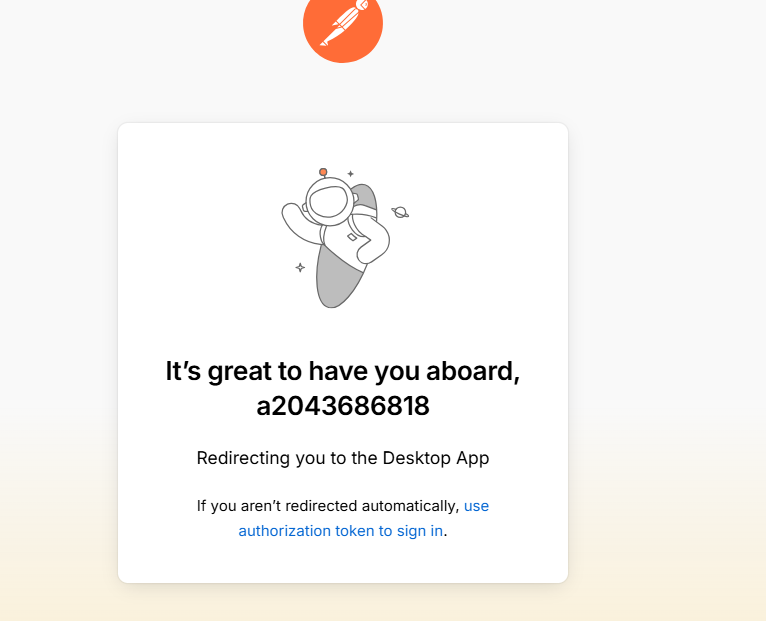The width and height of the screenshot is (766, 621).
Task: Open the "use" link text
Action: coord(476,506)
